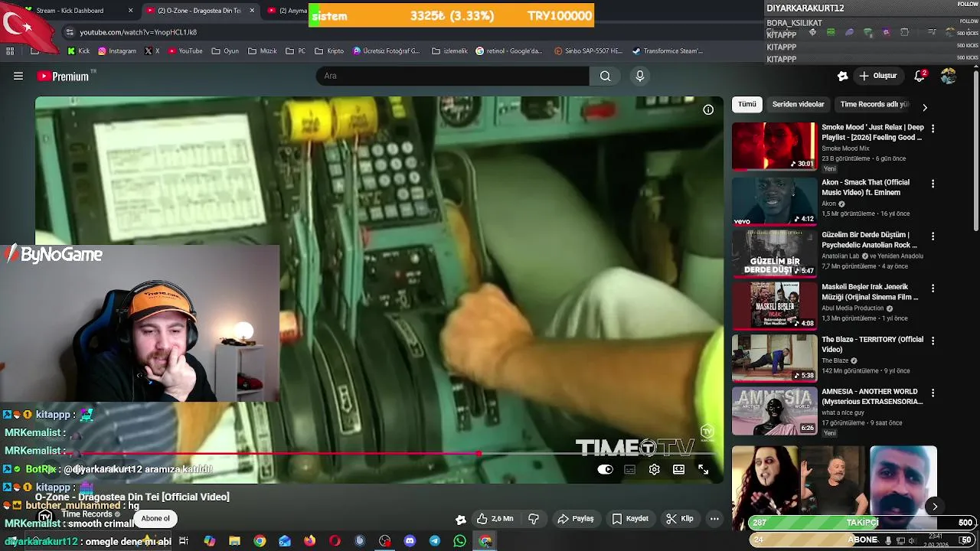
Task: Dislike the video with thumbs down
Action: click(534, 519)
